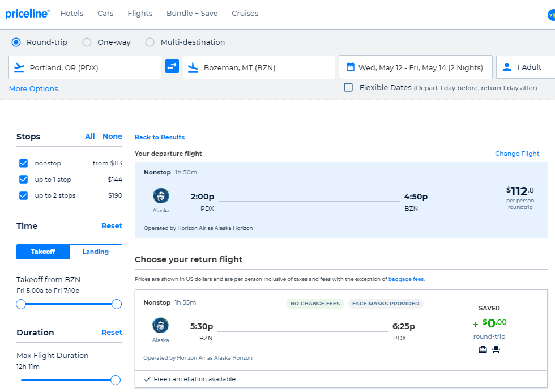The image size is (555, 392).
Task: Click the landing plane icon in destination field
Action: click(x=193, y=67)
